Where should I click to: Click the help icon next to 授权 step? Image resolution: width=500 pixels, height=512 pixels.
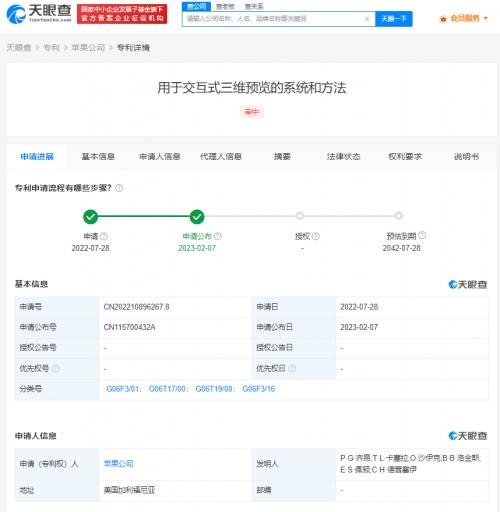point(316,236)
